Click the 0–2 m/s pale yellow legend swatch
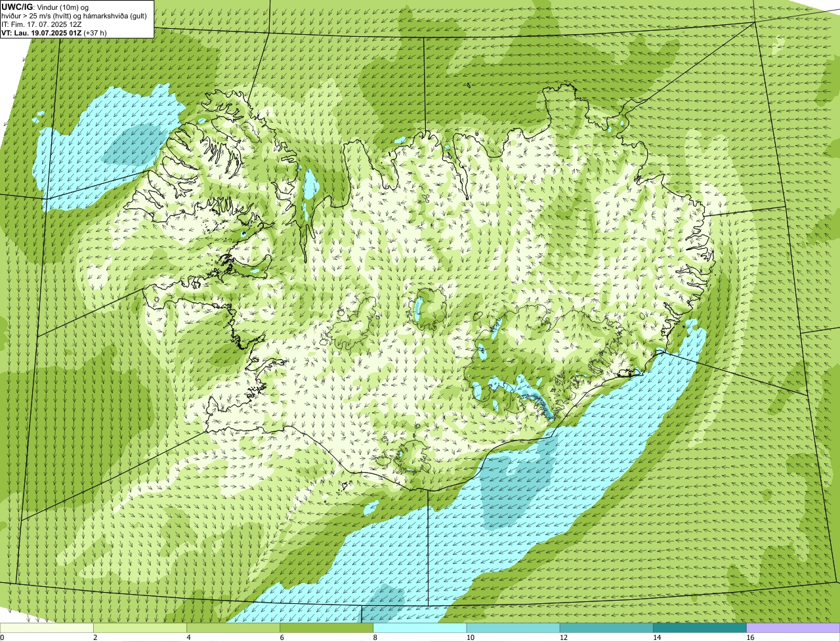The height and width of the screenshot is (642, 840). [47, 628]
